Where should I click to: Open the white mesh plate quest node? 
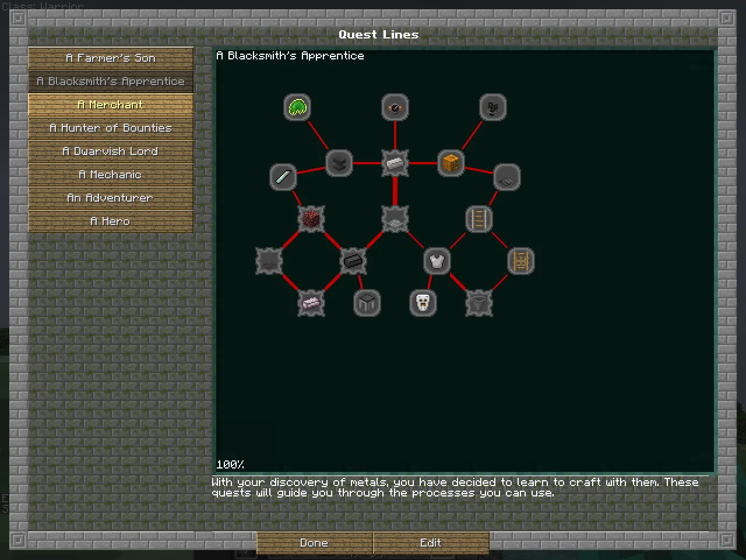tap(395, 219)
